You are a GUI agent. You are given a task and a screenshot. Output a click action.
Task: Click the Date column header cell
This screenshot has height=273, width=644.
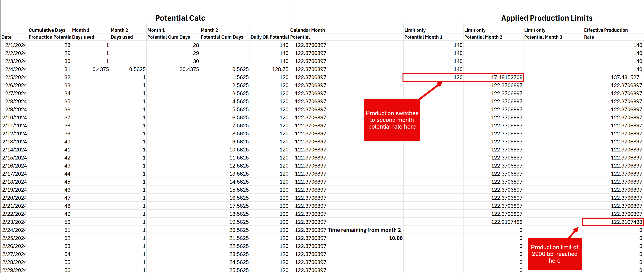7,37
